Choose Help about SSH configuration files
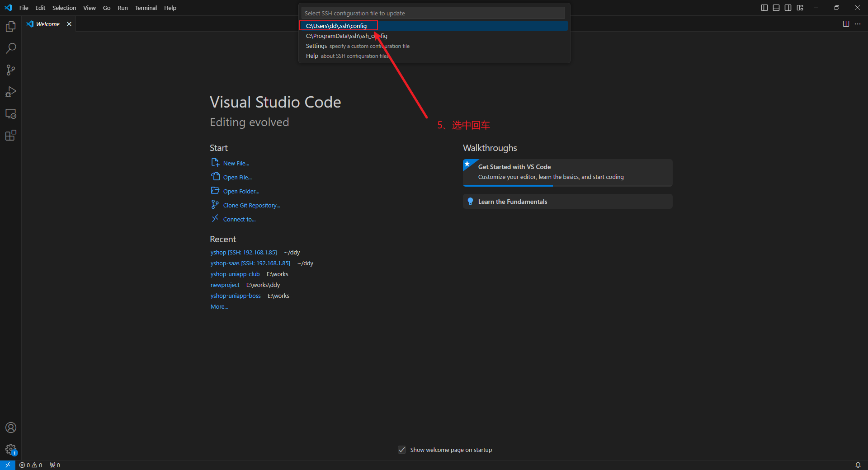Image resolution: width=868 pixels, height=470 pixels. point(433,56)
